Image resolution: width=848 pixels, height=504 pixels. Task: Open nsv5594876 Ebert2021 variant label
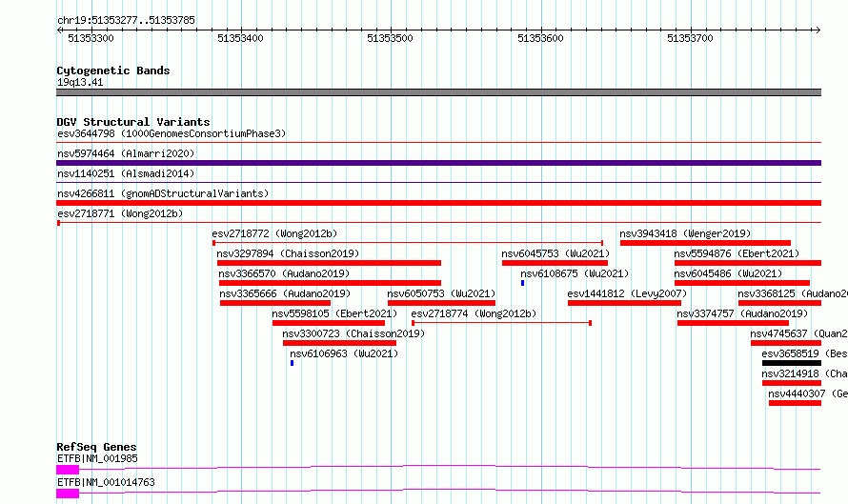(x=737, y=253)
